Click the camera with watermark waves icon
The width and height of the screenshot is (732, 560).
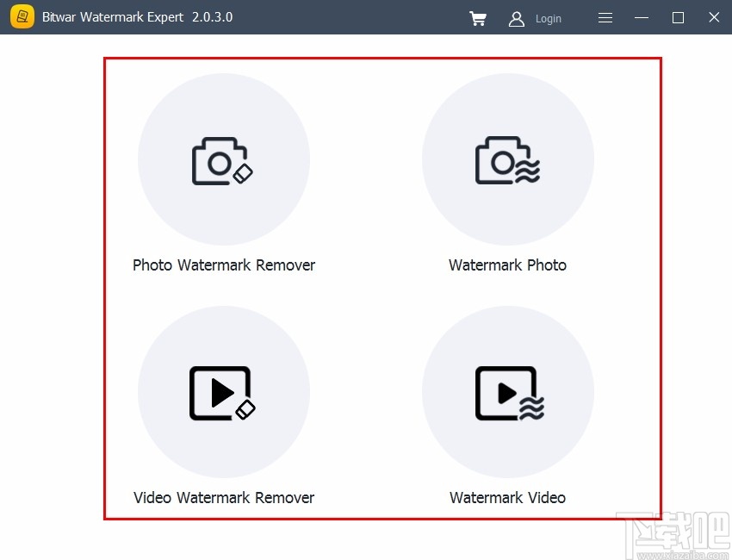[x=508, y=159]
